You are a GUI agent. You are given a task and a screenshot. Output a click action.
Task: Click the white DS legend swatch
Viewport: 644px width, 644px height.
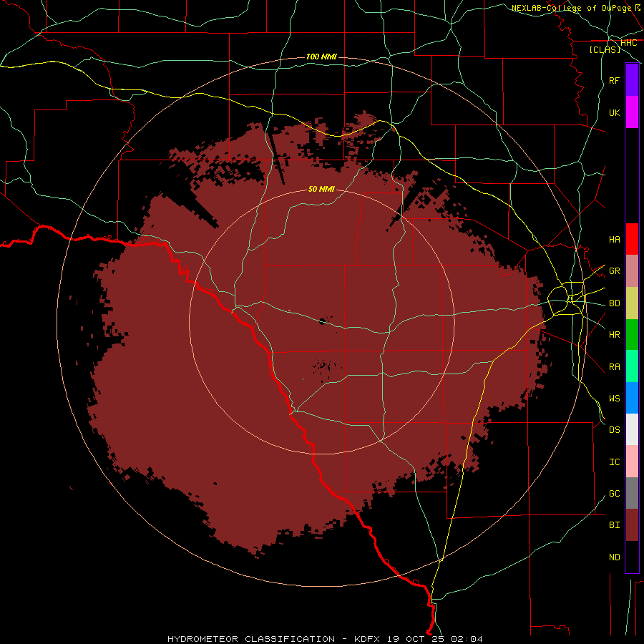coord(632,429)
